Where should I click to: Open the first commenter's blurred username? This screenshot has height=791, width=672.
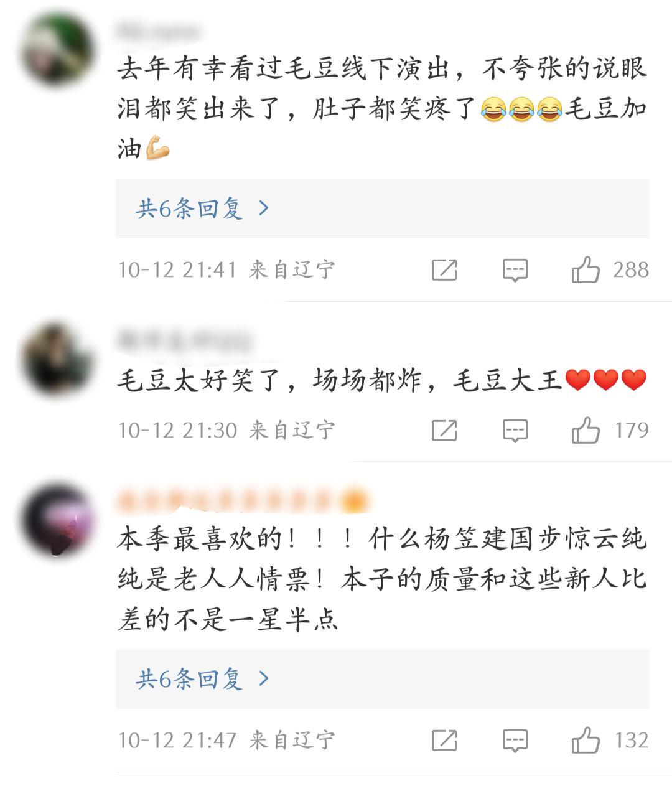[159, 31]
